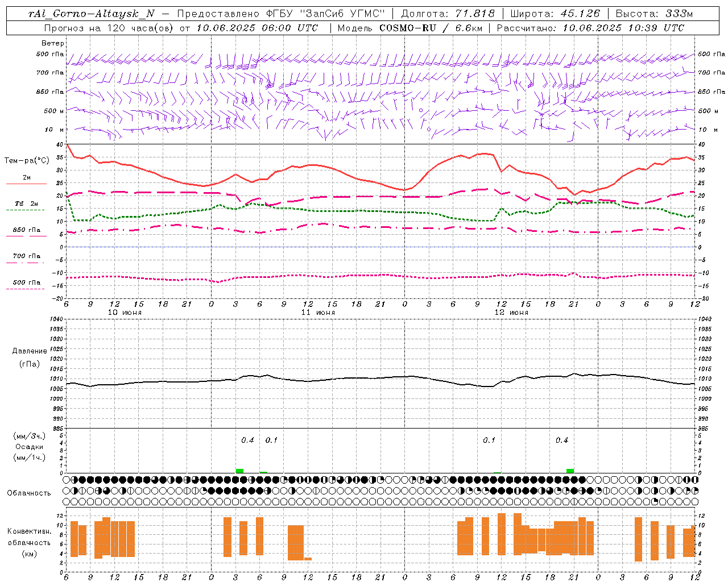The height and width of the screenshot is (582, 728).
Task: Click the Давление pressure panel label
Action: coord(30,351)
